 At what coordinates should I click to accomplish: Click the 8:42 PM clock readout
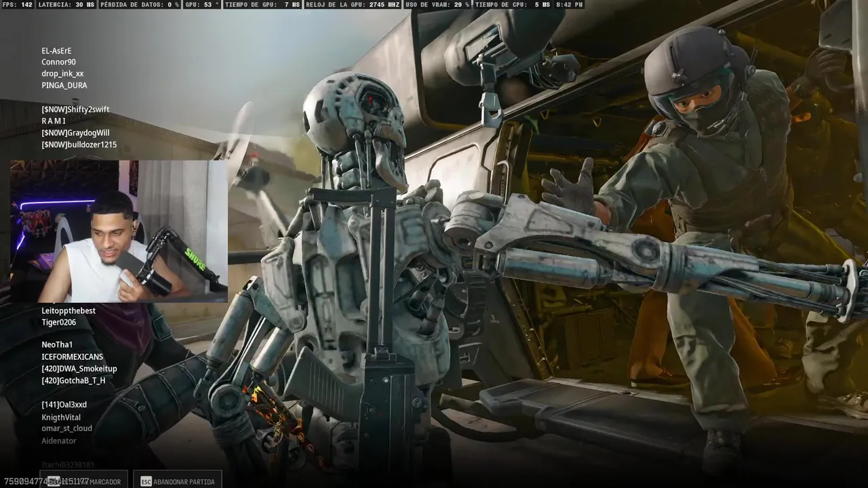pyautogui.click(x=570, y=5)
